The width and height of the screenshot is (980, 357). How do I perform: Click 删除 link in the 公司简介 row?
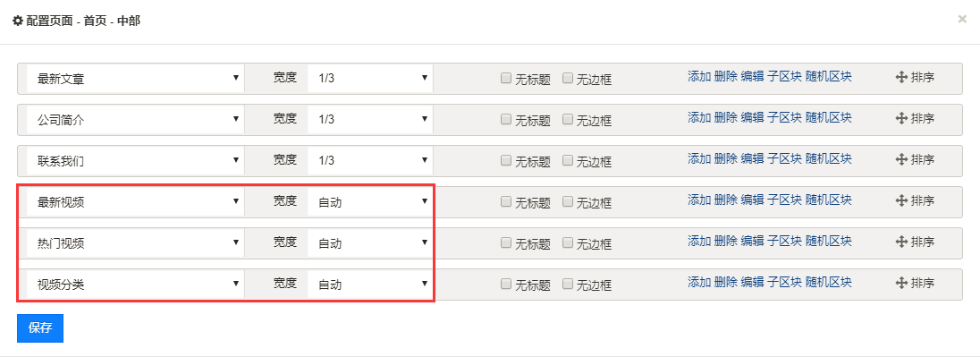[x=726, y=117]
